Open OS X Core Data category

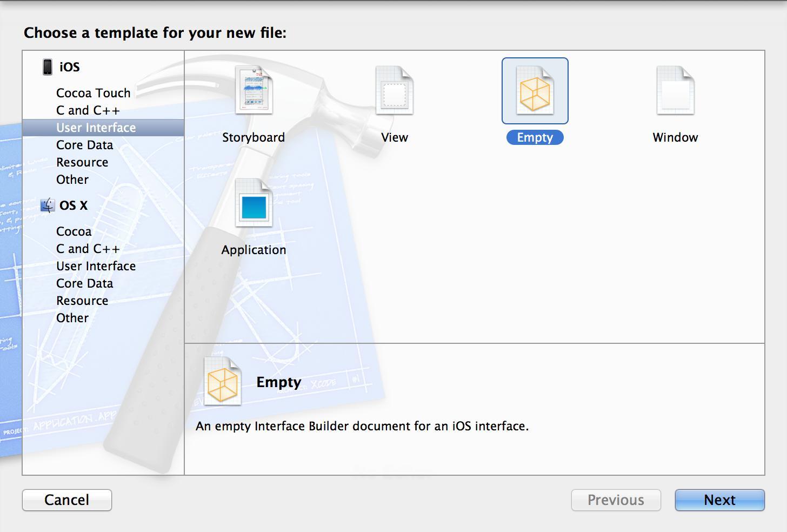pos(85,283)
